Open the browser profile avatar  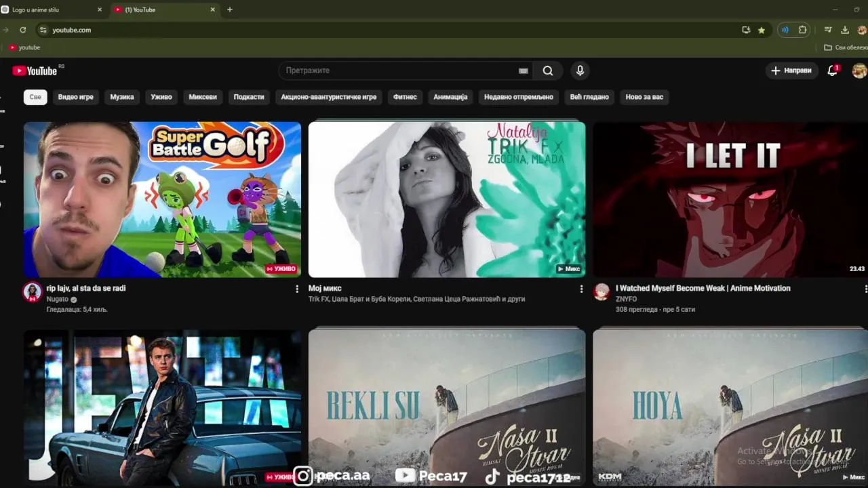click(862, 30)
